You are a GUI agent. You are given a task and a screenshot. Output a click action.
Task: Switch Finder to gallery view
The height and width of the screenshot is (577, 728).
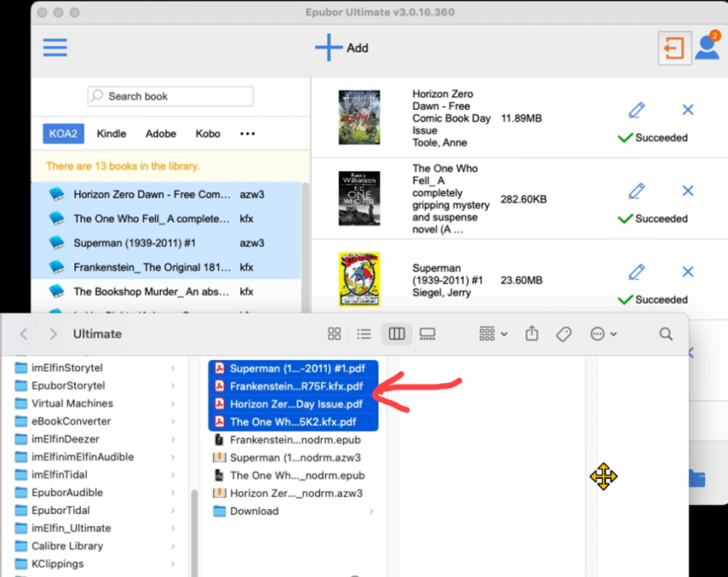(427, 334)
